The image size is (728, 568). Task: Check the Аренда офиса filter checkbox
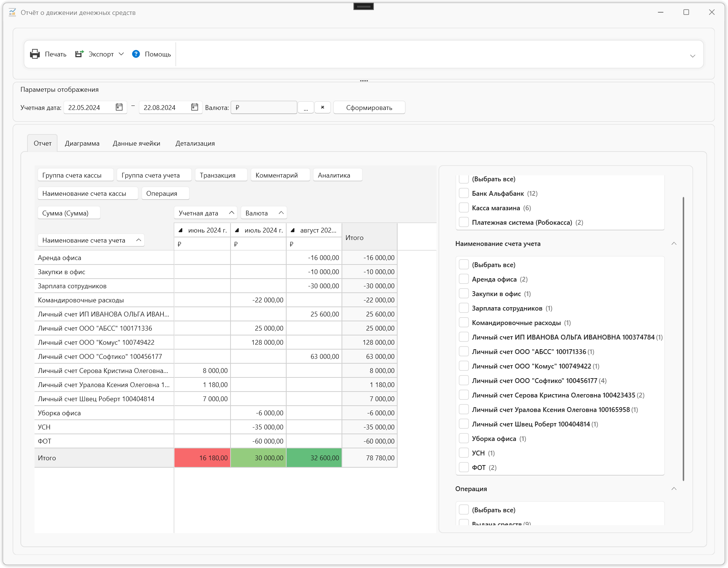point(464,279)
